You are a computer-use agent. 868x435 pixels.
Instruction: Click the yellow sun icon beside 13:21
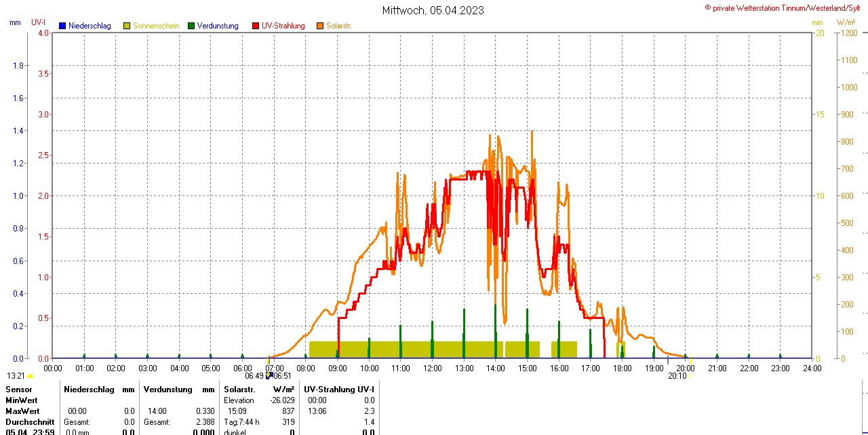[30, 376]
